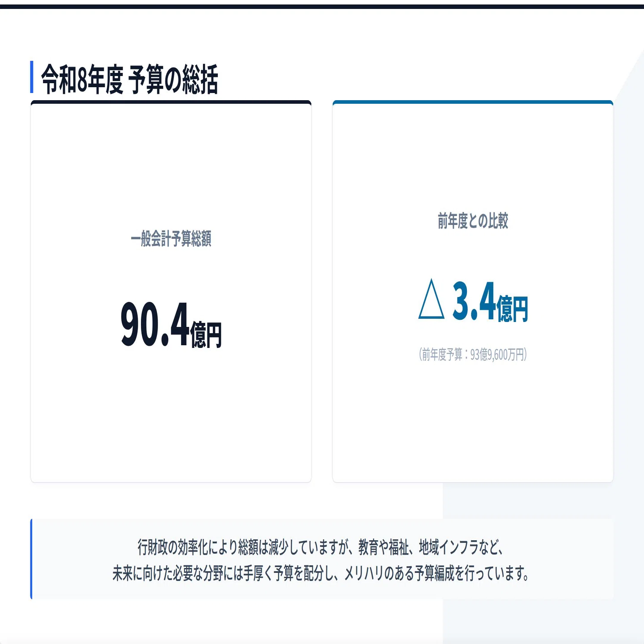Select the label 一般会計予算総額

(x=171, y=239)
